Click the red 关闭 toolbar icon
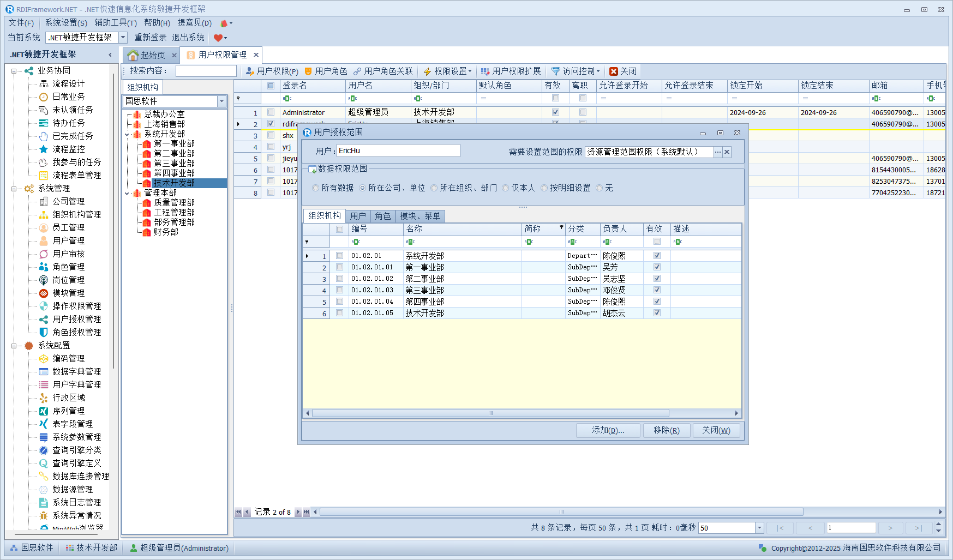 point(614,71)
